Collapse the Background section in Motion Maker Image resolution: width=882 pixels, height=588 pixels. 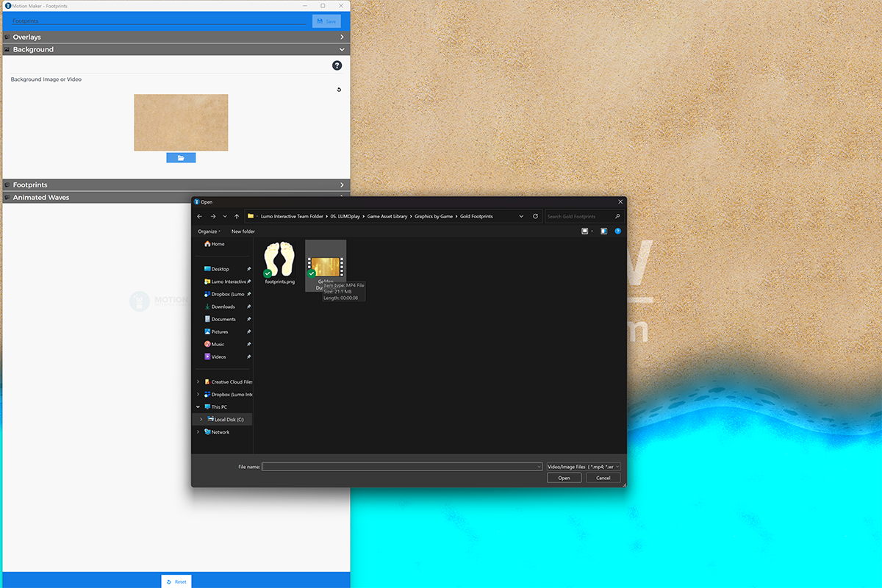tap(343, 49)
